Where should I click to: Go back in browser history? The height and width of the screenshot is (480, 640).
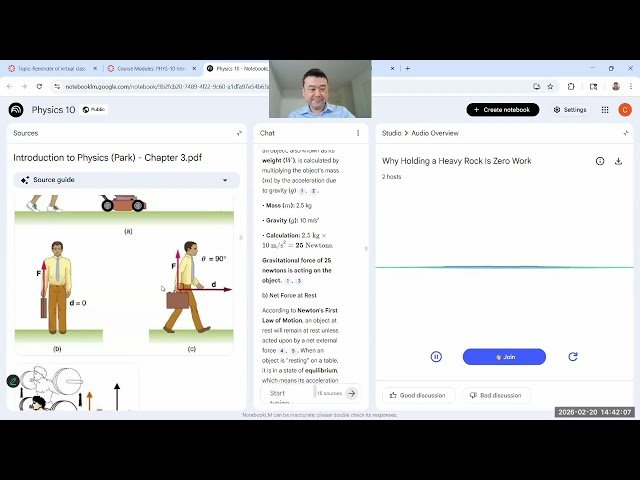[9, 87]
